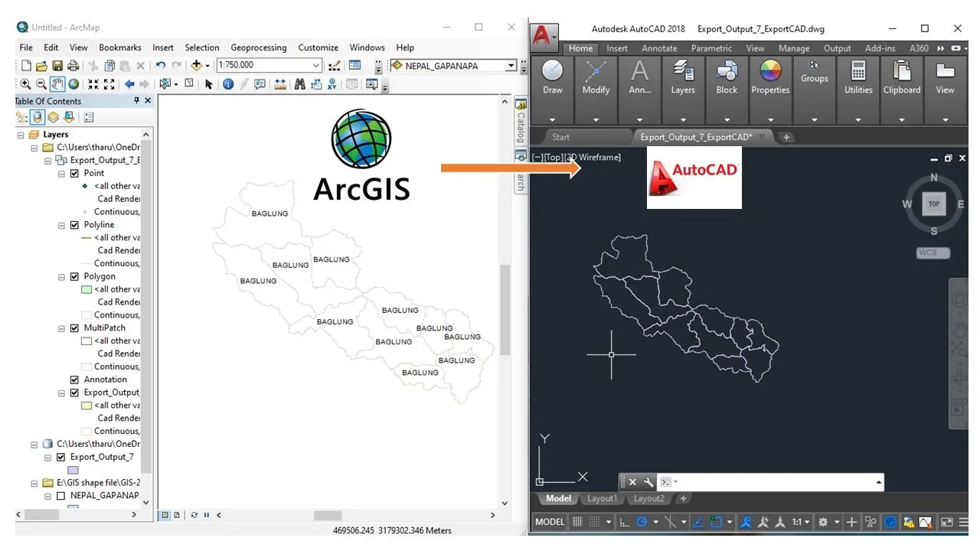
Task: Uncheck the Annotation layer checkbox
Action: 74,380
